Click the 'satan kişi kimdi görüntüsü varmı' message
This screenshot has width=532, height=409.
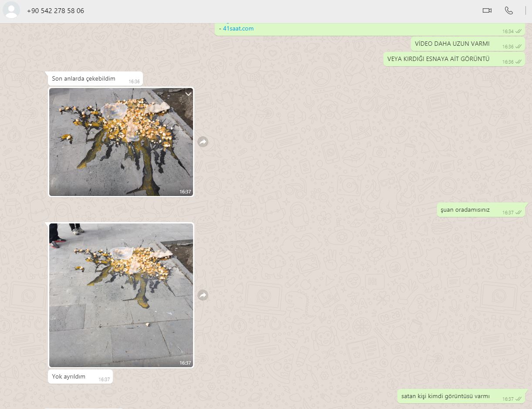[445, 396]
